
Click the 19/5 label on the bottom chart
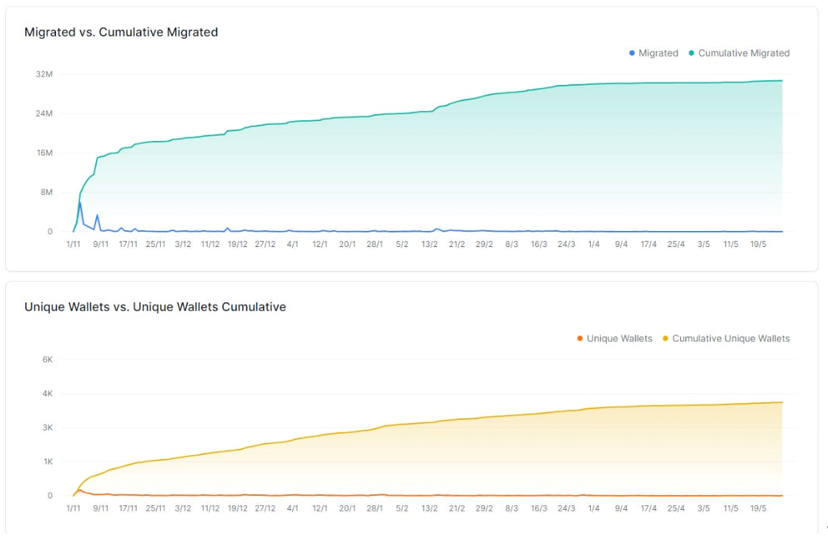pos(758,508)
